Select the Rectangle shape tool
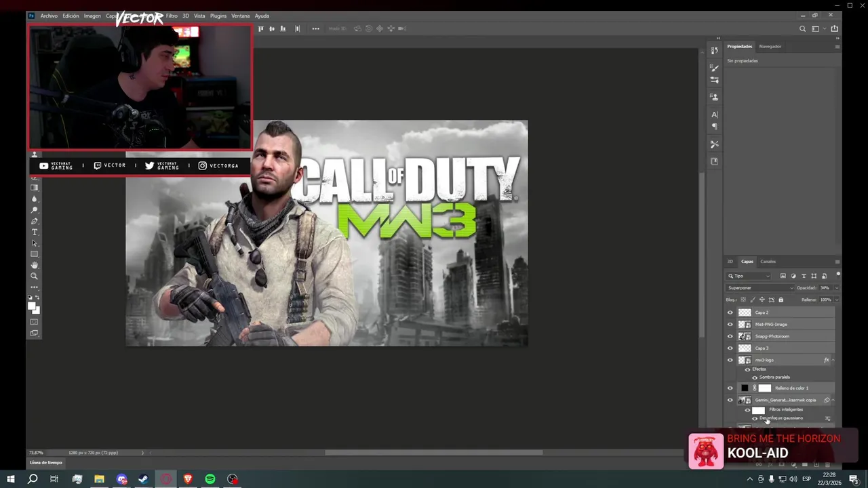This screenshot has height=488, width=868. pos(35,254)
